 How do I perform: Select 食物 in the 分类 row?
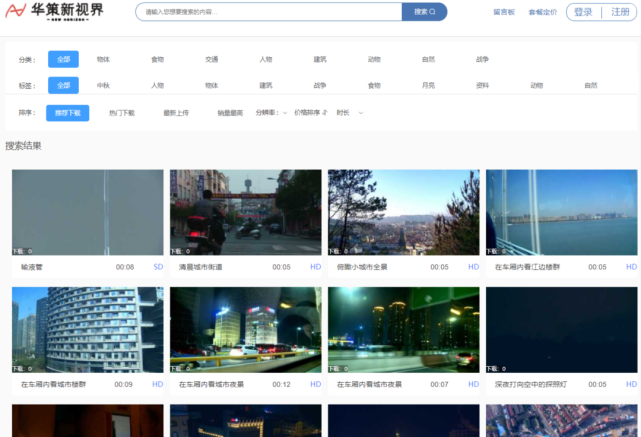coord(157,59)
